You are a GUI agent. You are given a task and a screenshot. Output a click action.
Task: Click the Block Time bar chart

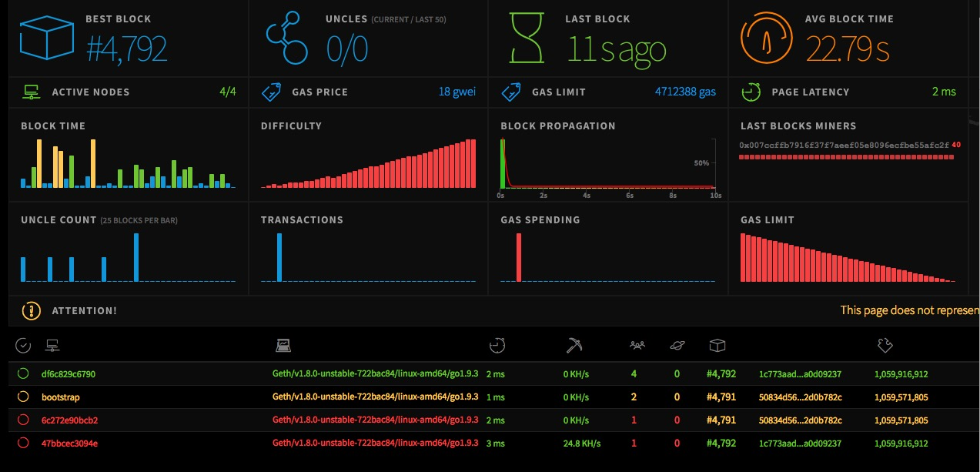pos(128,163)
